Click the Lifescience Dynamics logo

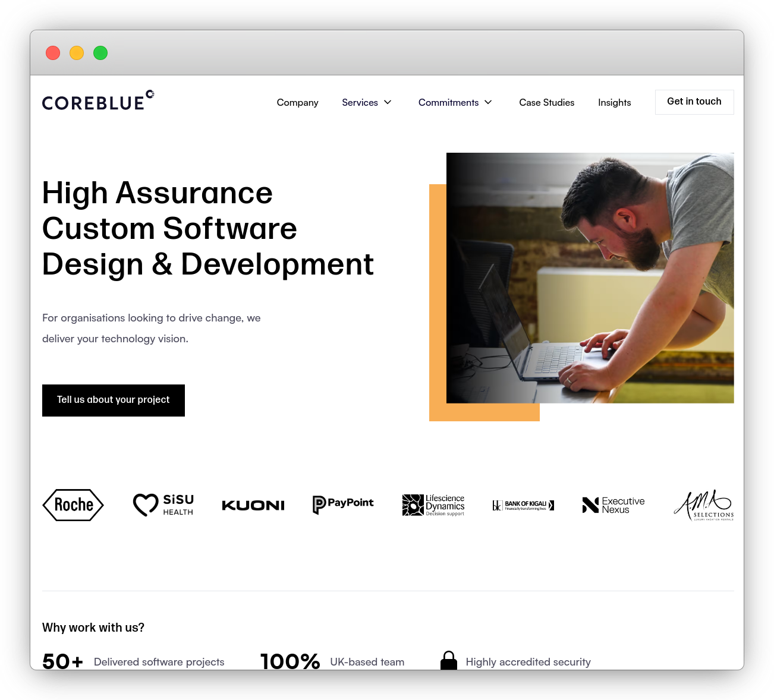pos(433,504)
